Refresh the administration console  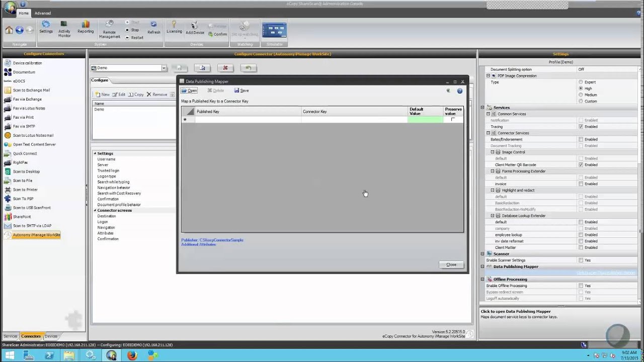[x=154, y=27]
